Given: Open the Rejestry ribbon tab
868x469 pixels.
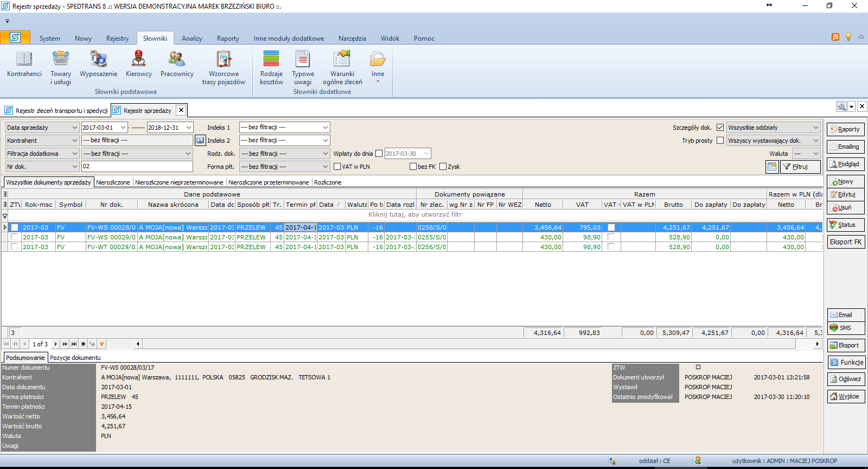Looking at the screenshot, I should (117, 39).
